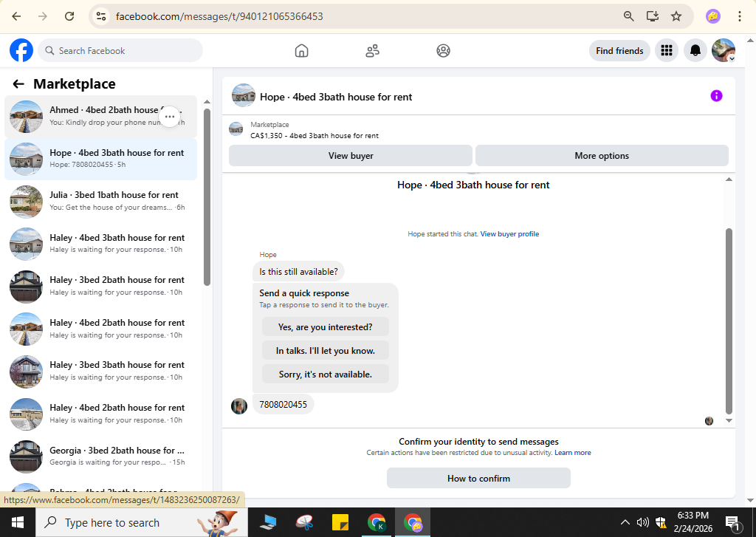This screenshot has width=756, height=537.
Task: Open View buyer profile link
Action: tap(509, 234)
